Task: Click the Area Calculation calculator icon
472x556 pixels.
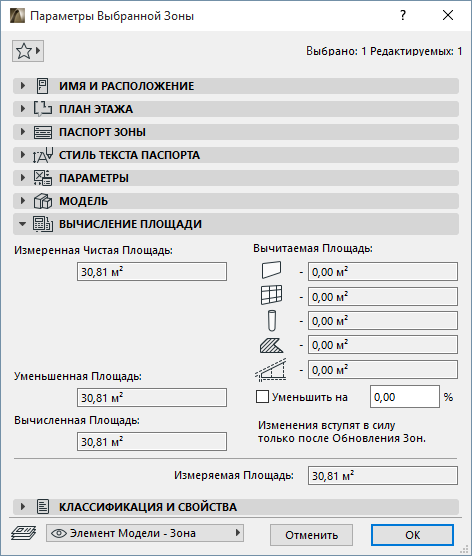Action: coord(43,224)
